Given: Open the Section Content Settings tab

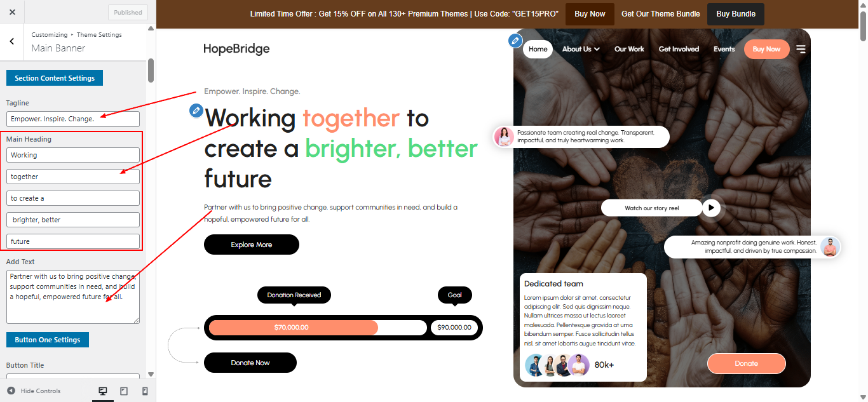Looking at the screenshot, I should pos(55,78).
